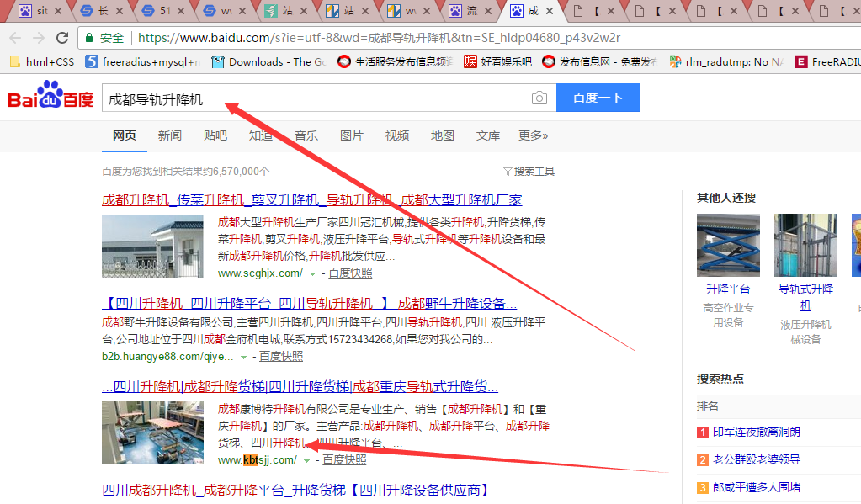Select the 图片 search tab
Image resolution: width=861 pixels, height=504 pixels.
(x=352, y=135)
